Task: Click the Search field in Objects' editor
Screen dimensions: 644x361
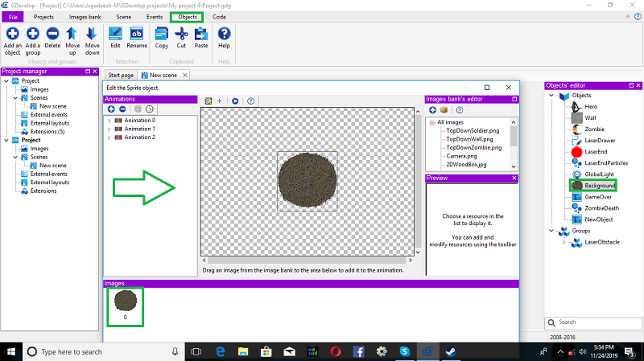Action: 596,322
